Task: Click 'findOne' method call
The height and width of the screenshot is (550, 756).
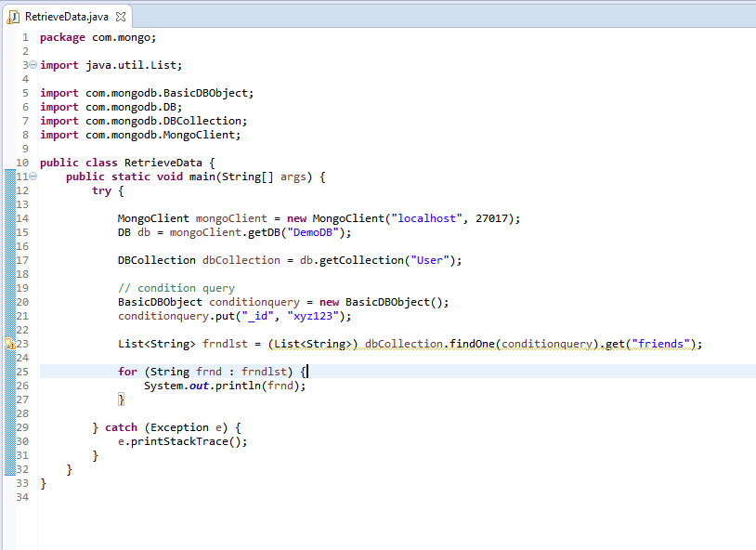Action: point(472,344)
